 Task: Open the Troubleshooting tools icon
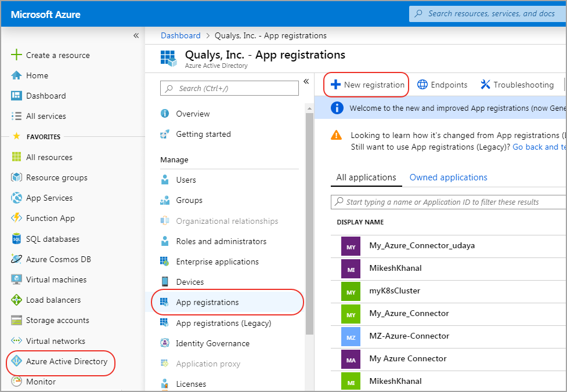[486, 85]
